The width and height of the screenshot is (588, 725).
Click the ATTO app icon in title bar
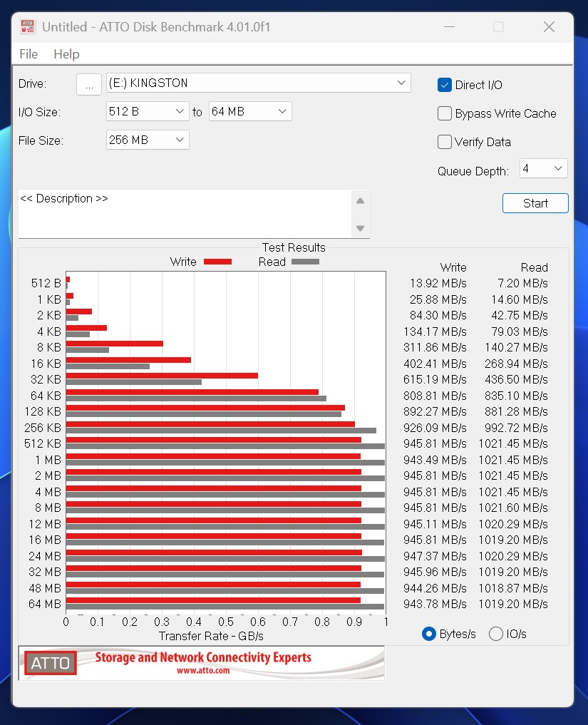28,27
